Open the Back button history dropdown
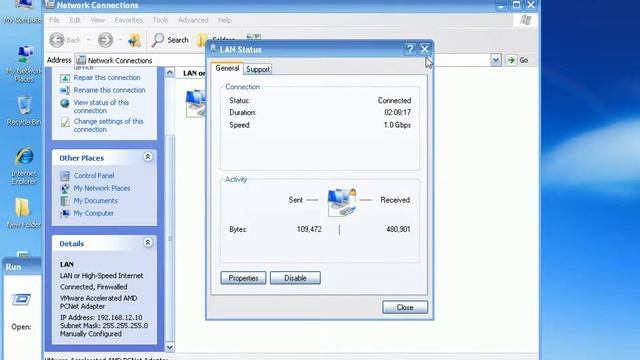Screen dimensions: 640x360 point(89,40)
